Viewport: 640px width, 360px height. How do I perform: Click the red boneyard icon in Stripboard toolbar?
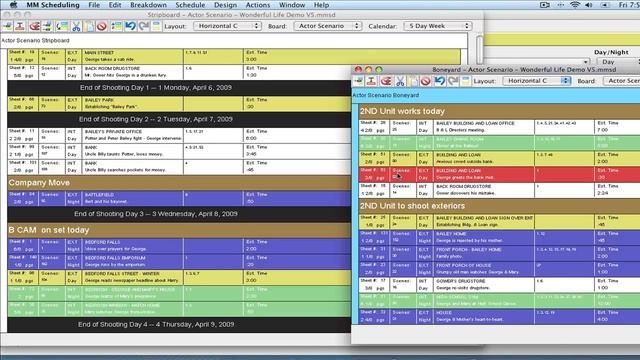pyautogui.click(x=35, y=27)
